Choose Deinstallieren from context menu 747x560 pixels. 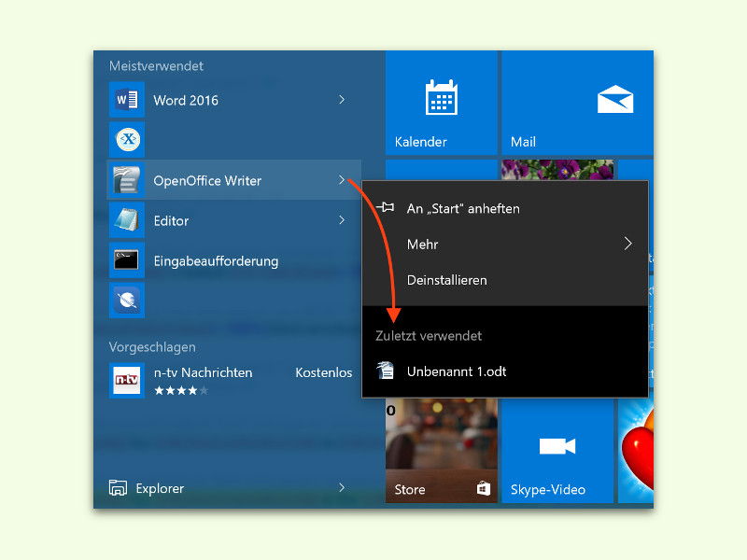pos(505,280)
